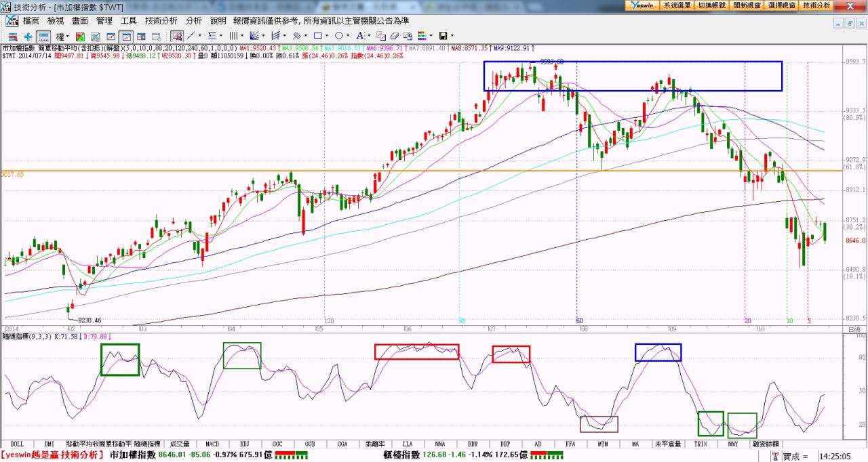Click the 切換帳號 button

click(x=711, y=5)
